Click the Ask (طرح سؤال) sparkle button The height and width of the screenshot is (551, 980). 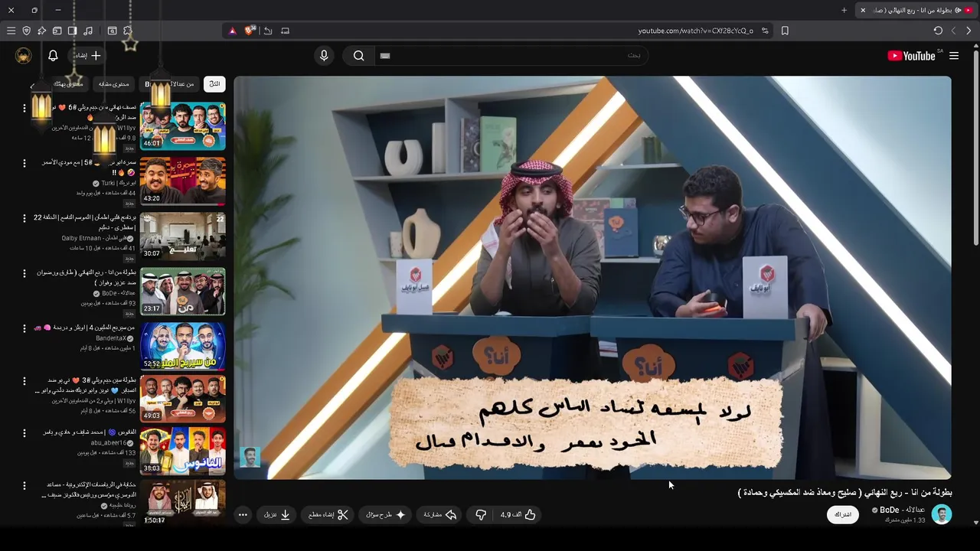click(385, 515)
